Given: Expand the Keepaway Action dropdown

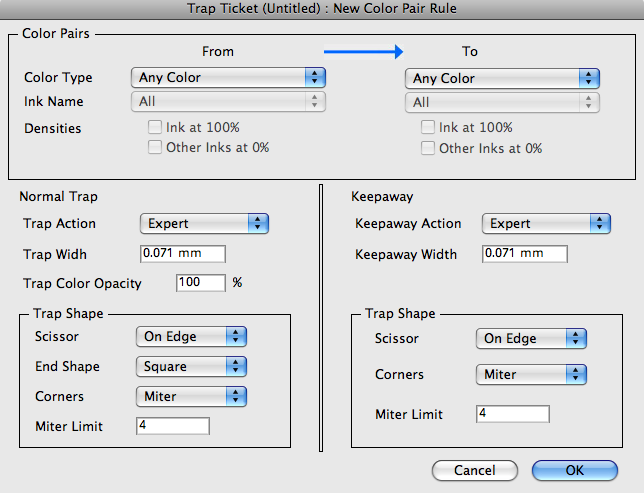Looking at the screenshot, I should [546, 224].
